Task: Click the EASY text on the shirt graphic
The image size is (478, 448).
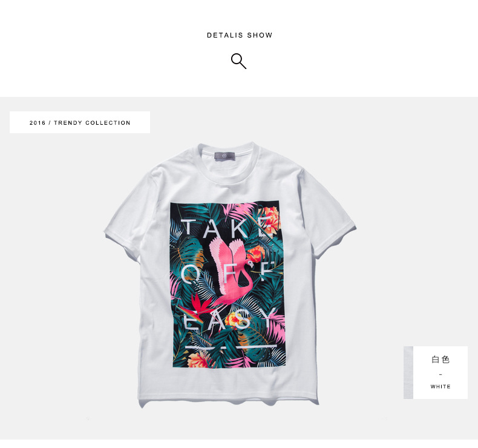Action: pyautogui.click(x=231, y=319)
